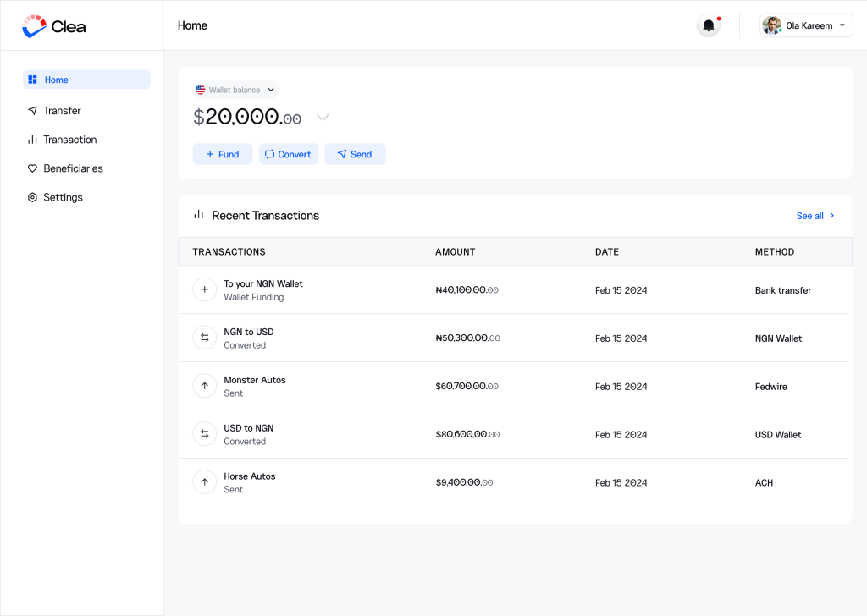The width and height of the screenshot is (867, 616).
Task: Open Transaction in the sidebar
Action: pos(69,140)
